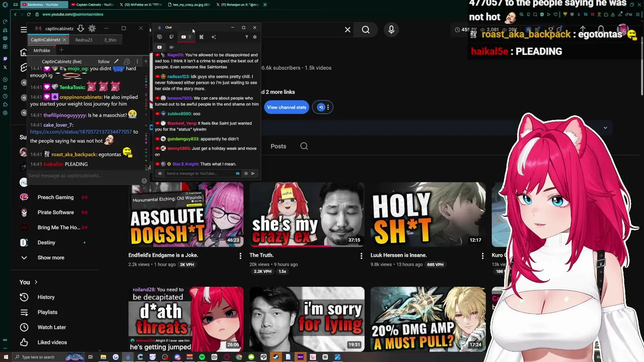Open a new browser tab with plus button

pos(265,5)
